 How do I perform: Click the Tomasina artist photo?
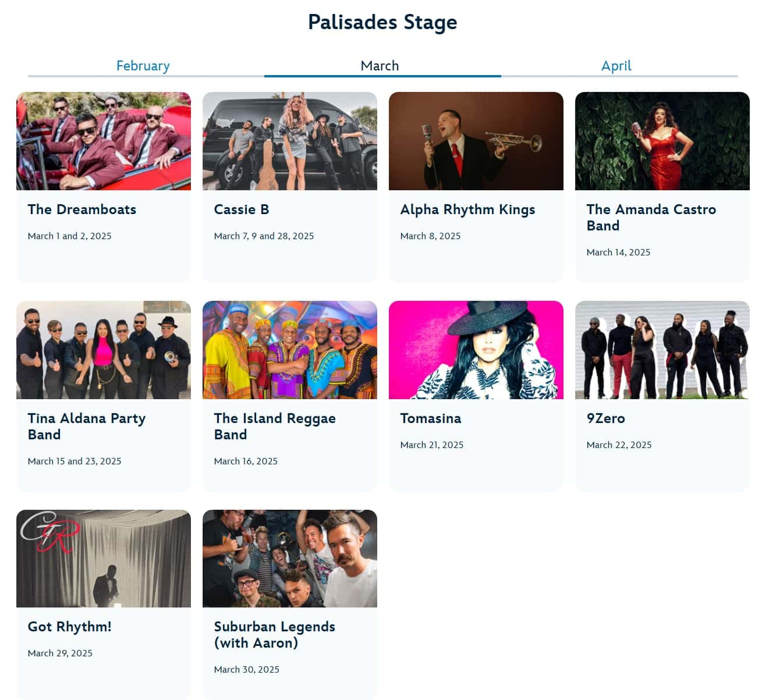coord(476,350)
